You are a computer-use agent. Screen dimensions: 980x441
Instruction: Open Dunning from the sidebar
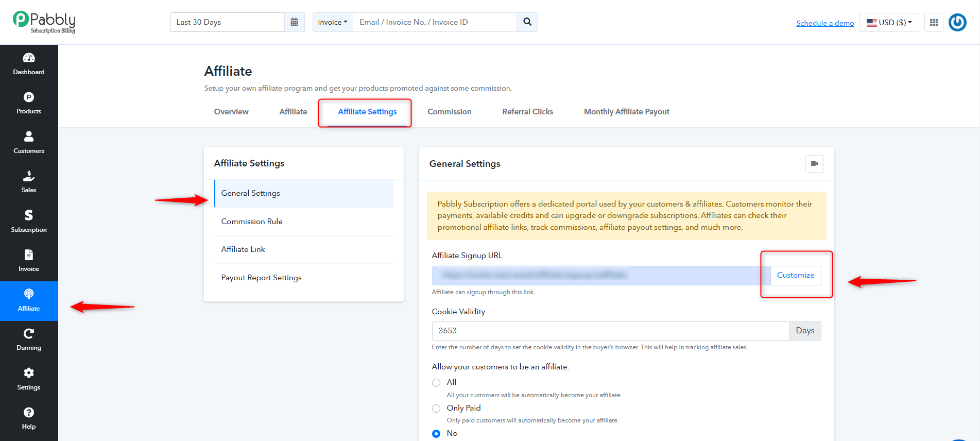pyautogui.click(x=29, y=340)
